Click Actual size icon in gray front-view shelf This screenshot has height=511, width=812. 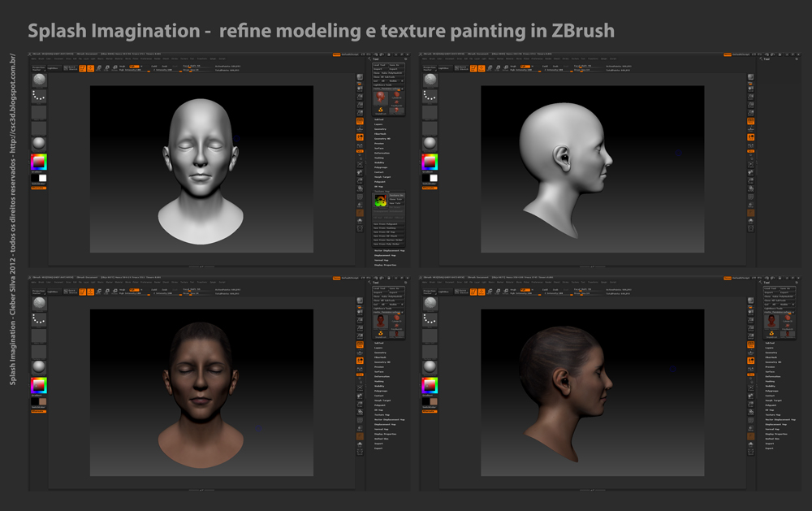point(360,105)
